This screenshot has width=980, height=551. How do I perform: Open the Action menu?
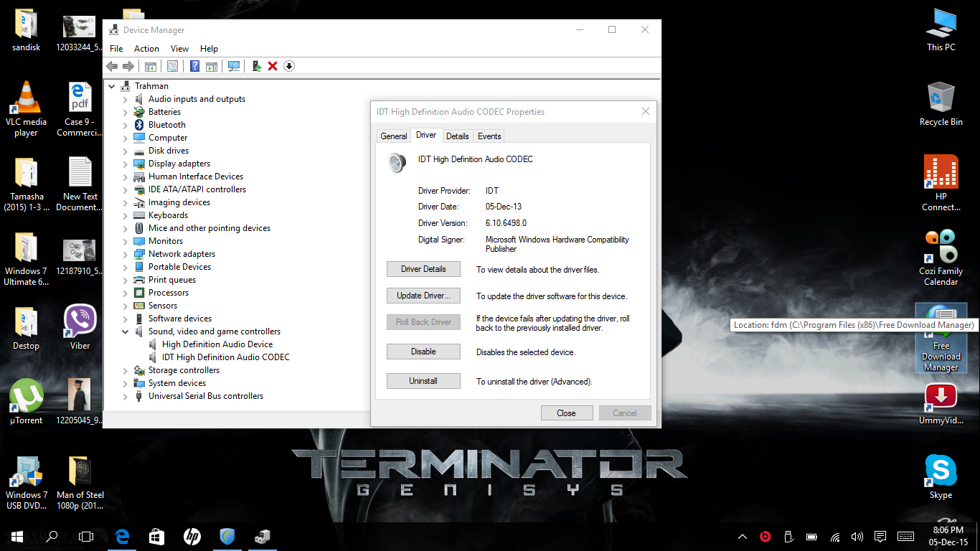(x=146, y=49)
